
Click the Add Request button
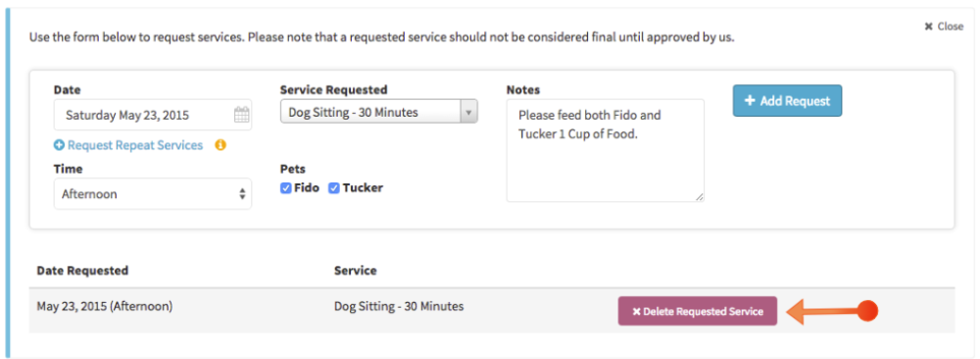788,101
